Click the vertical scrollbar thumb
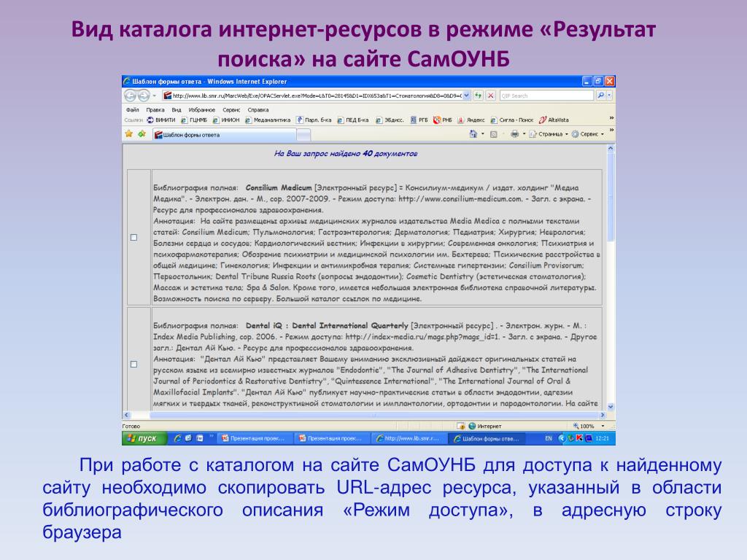747x560 pixels. point(611,197)
